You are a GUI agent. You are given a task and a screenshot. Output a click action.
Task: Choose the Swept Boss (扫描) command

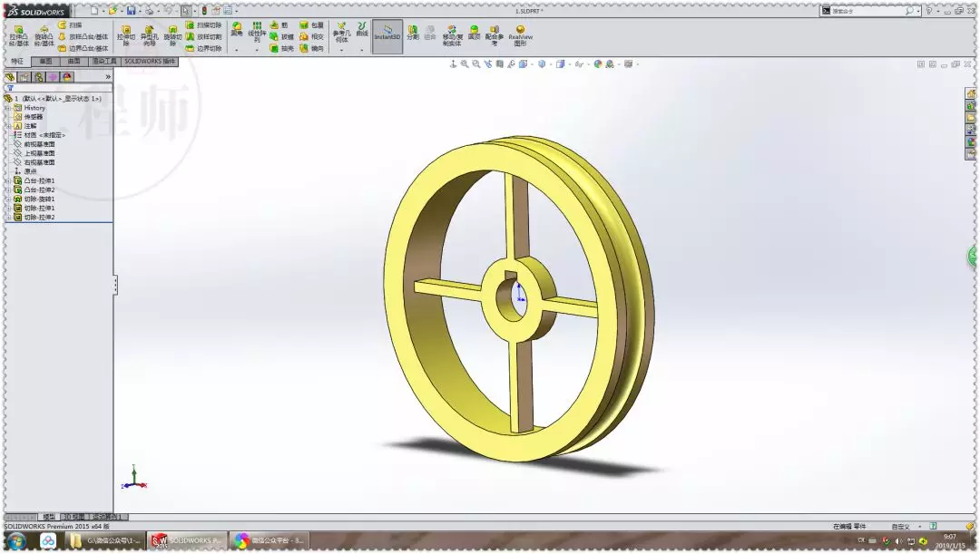70,25
